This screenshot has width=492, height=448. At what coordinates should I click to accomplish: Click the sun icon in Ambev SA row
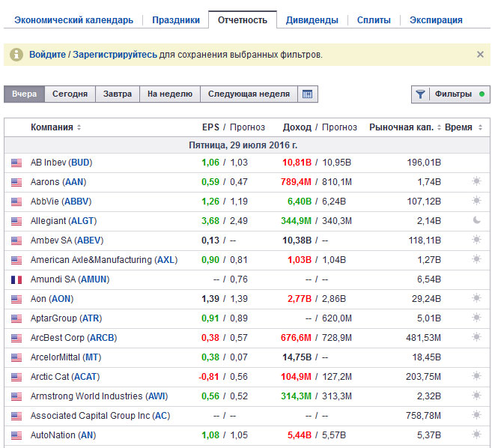point(476,240)
